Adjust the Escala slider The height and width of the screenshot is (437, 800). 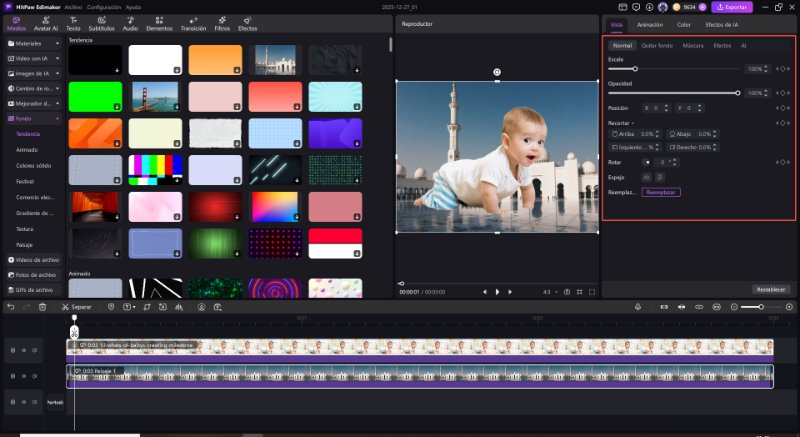(673, 69)
